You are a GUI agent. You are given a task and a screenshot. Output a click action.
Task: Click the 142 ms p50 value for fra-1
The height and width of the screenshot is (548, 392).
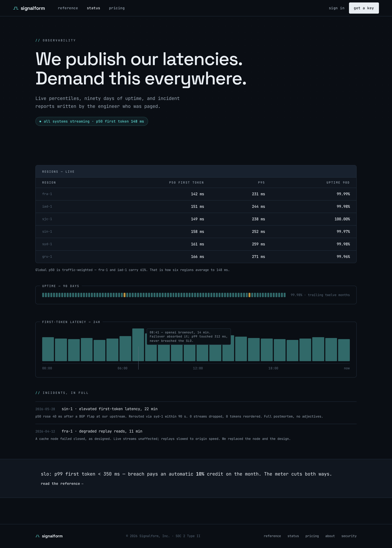[x=197, y=194]
